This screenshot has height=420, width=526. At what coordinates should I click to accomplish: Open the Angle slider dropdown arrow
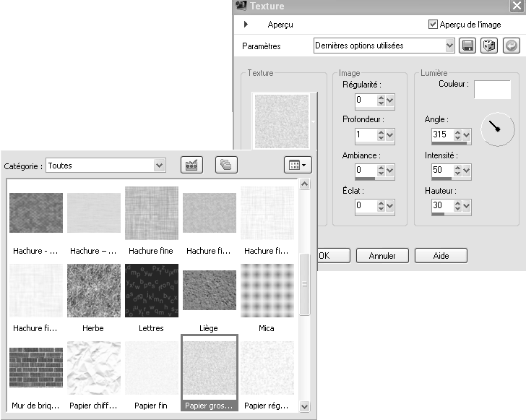[467, 135]
